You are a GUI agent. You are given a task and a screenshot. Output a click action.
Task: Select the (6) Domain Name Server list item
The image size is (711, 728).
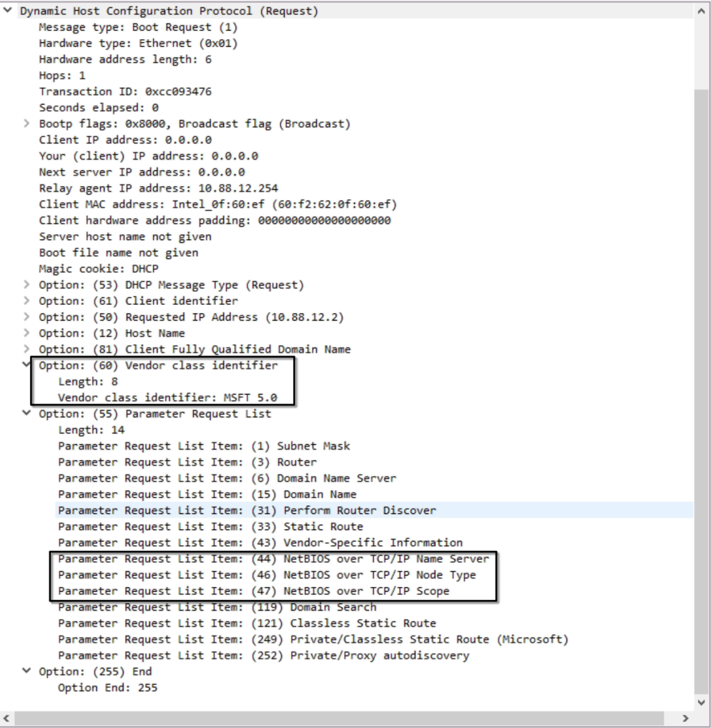coord(228,478)
